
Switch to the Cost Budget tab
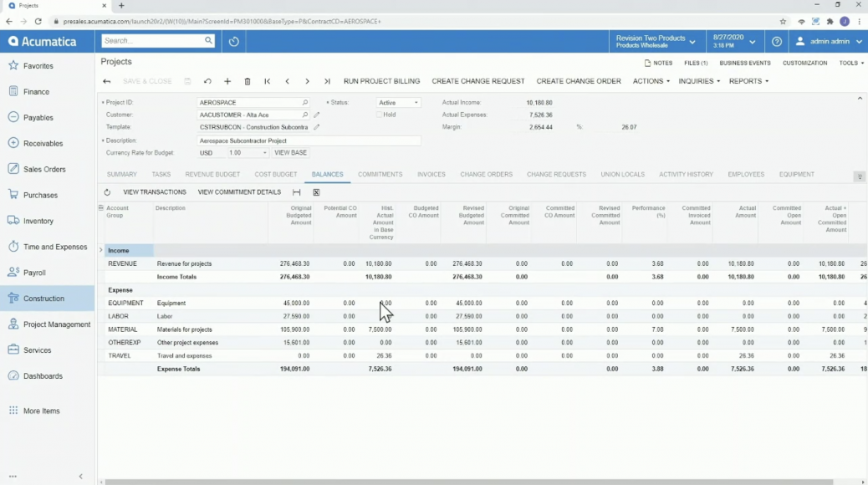(276, 175)
